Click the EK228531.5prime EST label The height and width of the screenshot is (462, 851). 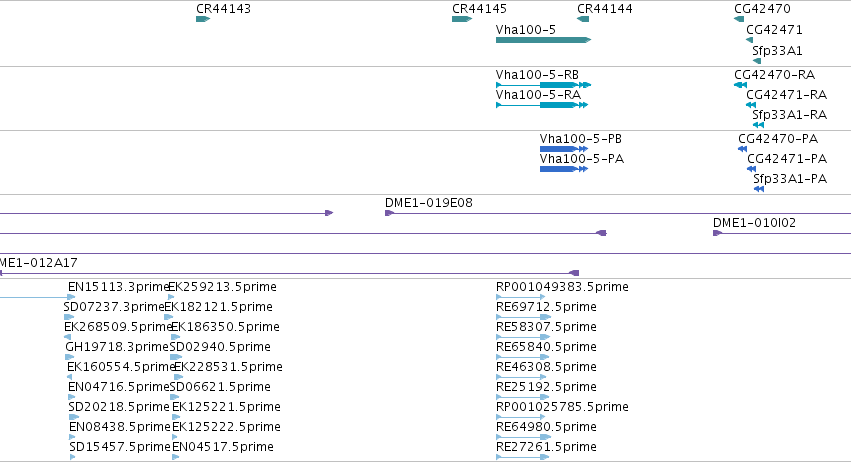[x=228, y=367]
